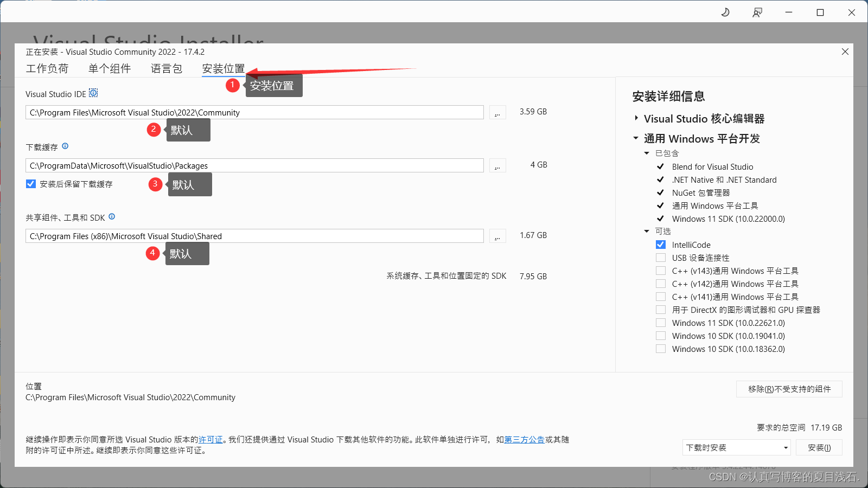The image size is (868, 488).
Task: Minimize the Visual Studio Installer window
Action: click(x=789, y=12)
